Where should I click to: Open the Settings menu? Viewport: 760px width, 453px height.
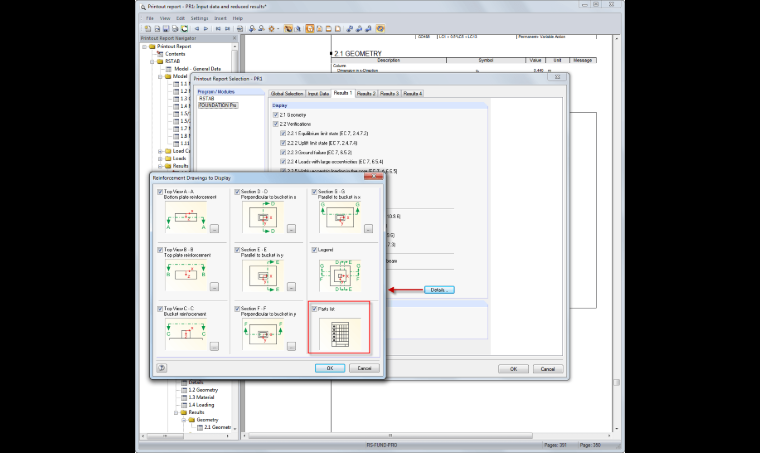click(x=199, y=18)
